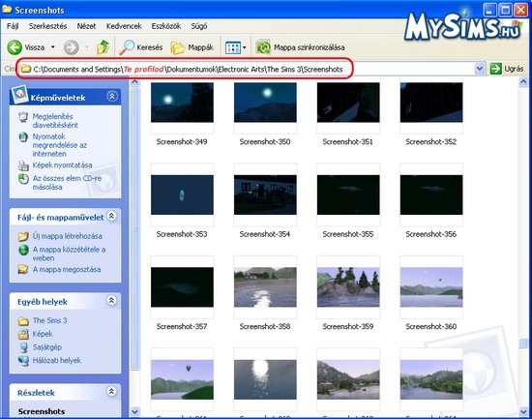Collapse the Egyéb helyek panel

coord(111,300)
